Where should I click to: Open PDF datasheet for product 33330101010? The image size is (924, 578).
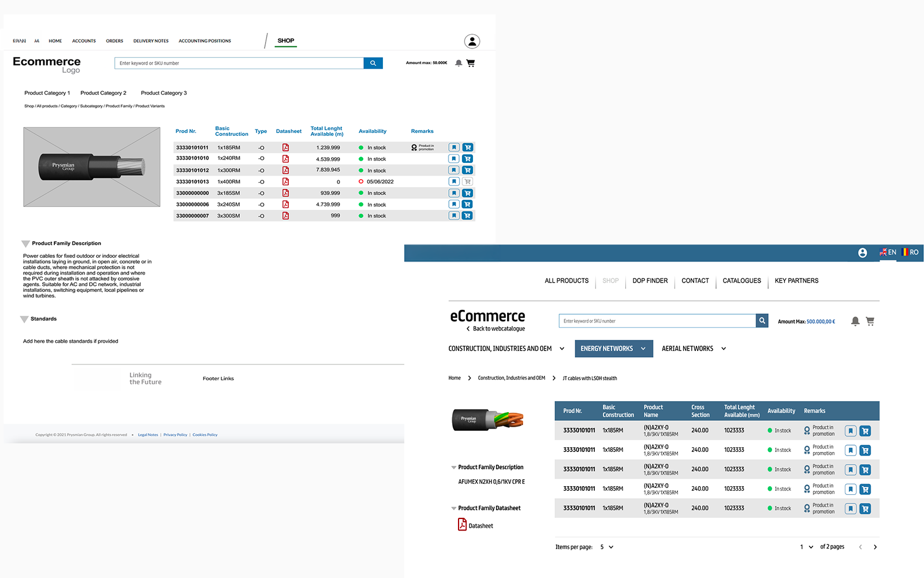(285, 159)
